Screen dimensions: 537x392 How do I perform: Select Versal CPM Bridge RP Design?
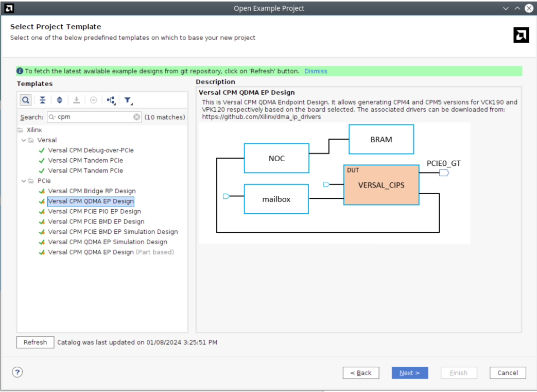click(92, 191)
